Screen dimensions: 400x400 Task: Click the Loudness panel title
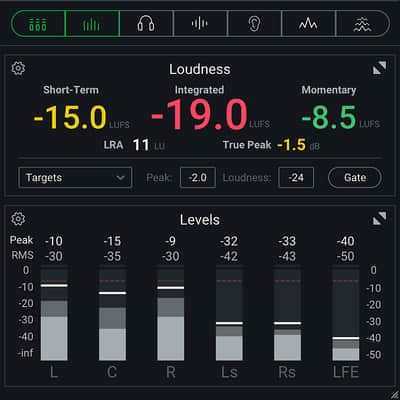pos(200,69)
